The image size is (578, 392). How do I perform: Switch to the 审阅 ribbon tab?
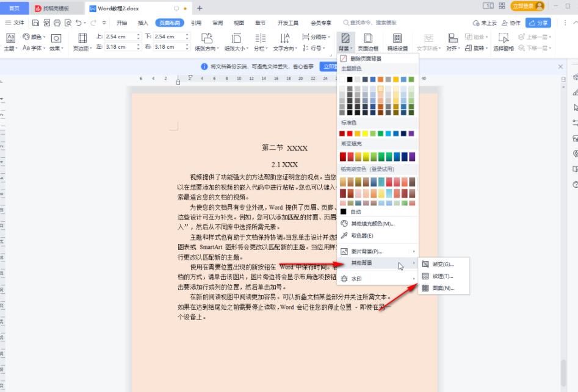coord(217,23)
